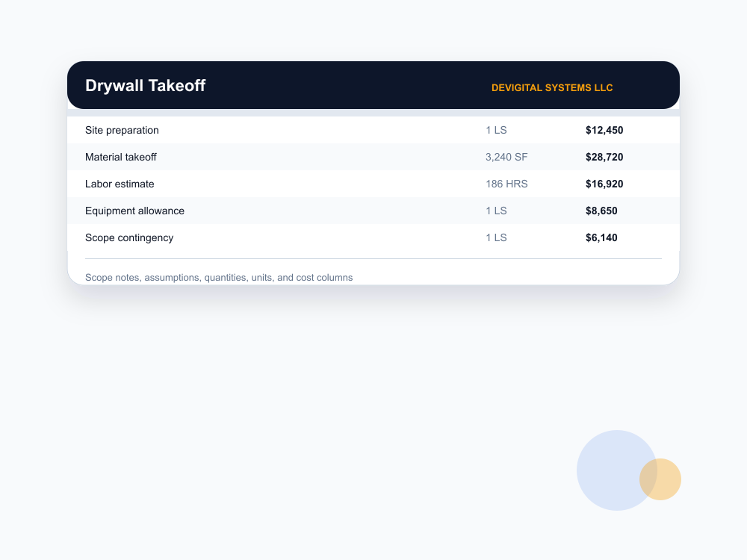
Task: Click the $8,650 cost amount
Action: pyautogui.click(x=601, y=211)
